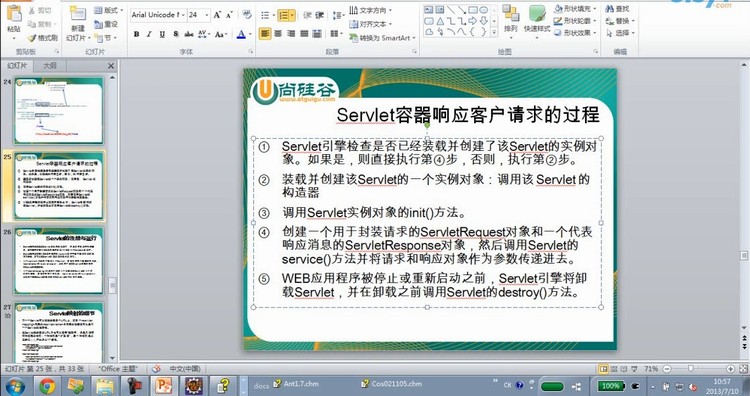Toggle center text alignment

point(278,33)
